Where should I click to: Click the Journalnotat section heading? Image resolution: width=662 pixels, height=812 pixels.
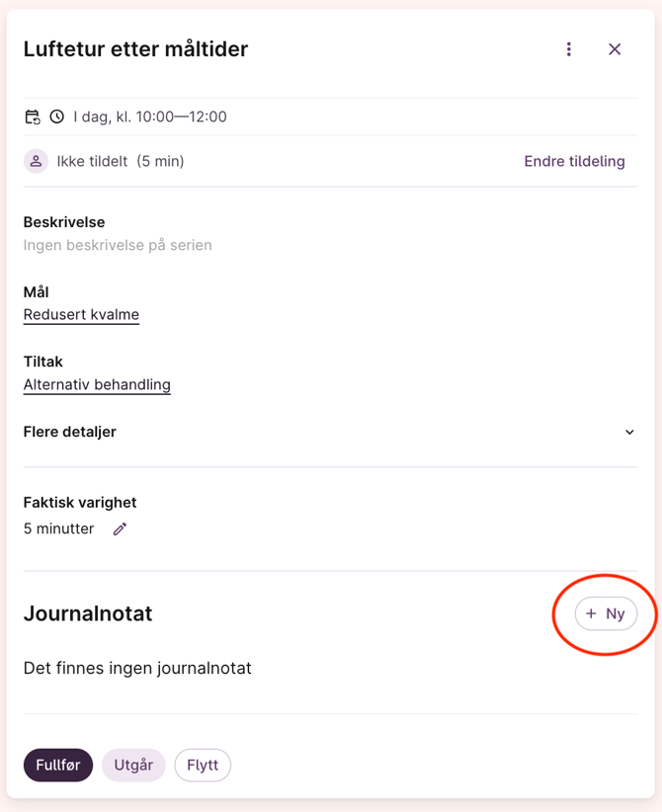click(88, 613)
